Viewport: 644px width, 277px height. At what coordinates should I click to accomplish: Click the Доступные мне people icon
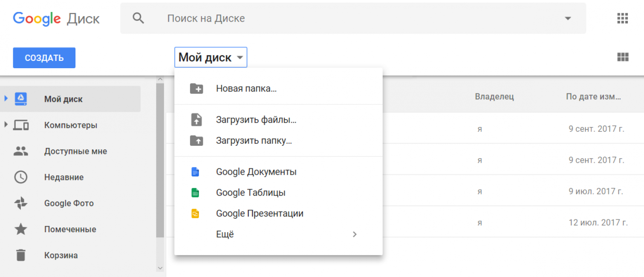point(21,151)
